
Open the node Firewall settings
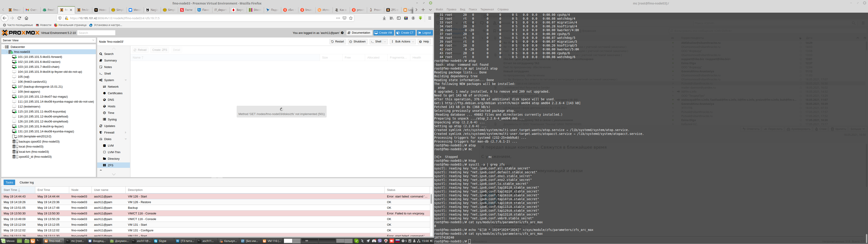109,132
